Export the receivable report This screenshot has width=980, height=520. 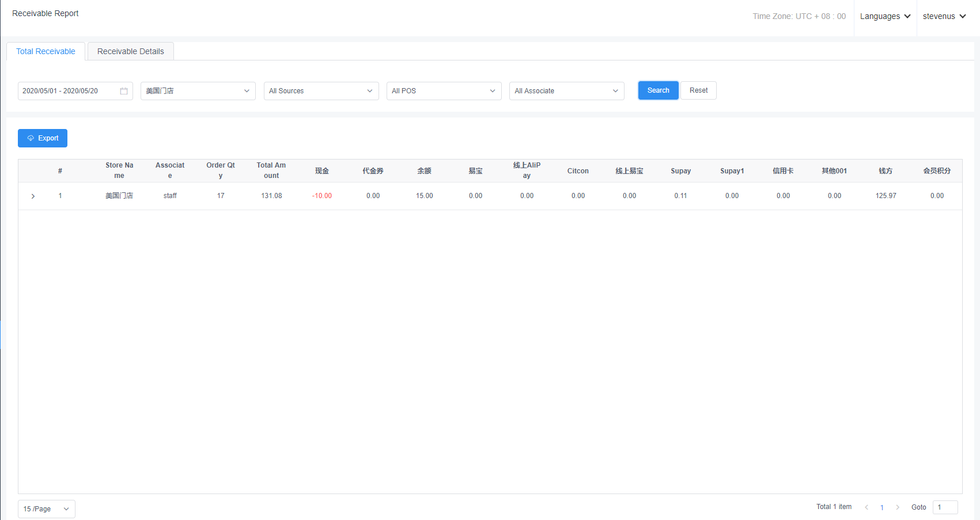(x=43, y=138)
